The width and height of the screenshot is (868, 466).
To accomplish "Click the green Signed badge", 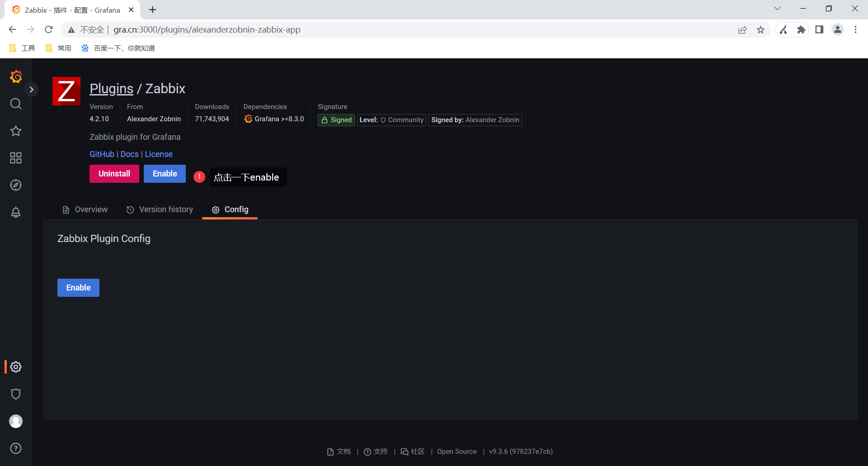I will click(336, 120).
